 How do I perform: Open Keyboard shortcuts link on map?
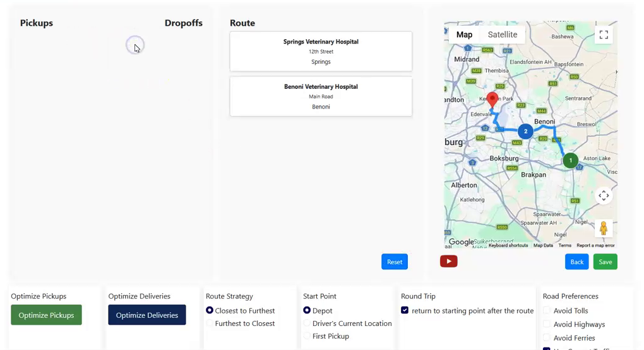[508, 245]
